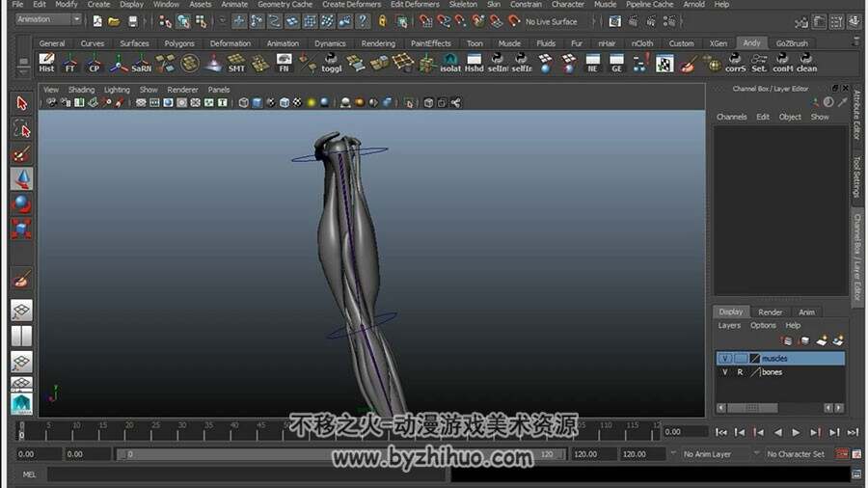Click the Hist shelf button
The image size is (868, 488).
coord(46,63)
